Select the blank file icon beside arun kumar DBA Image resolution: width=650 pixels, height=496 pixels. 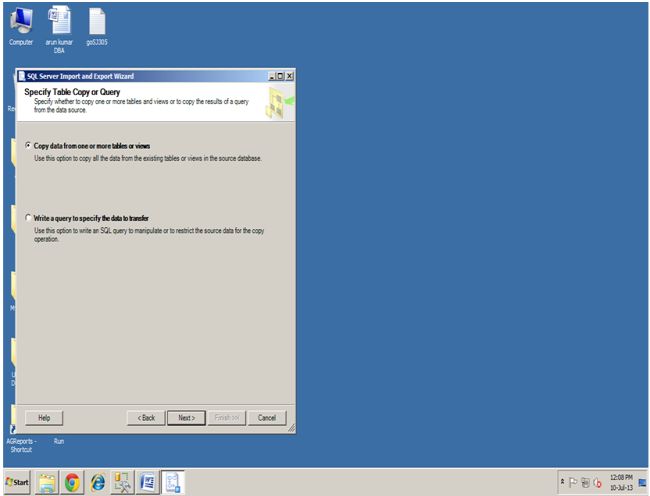pos(97,27)
